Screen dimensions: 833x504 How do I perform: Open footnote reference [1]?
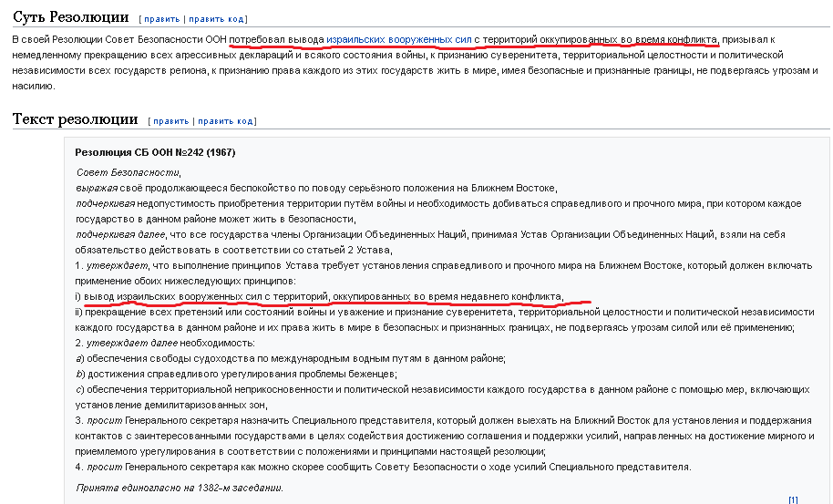tap(793, 499)
